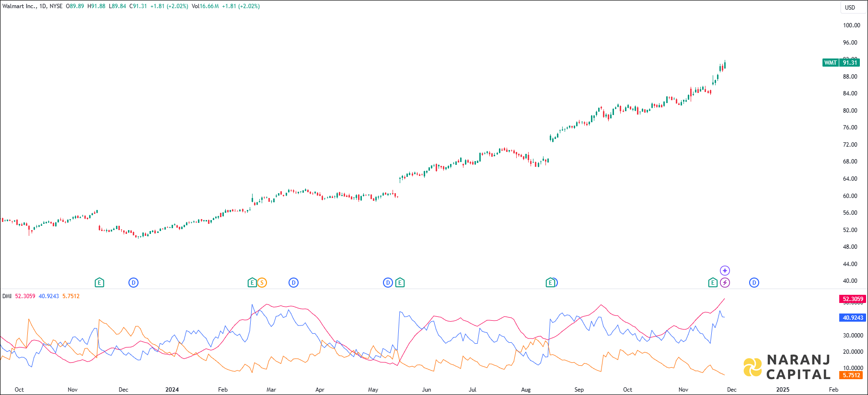The width and height of the screenshot is (868, 395).
Task: Click the purple star event marker
Action: (725, 271)
